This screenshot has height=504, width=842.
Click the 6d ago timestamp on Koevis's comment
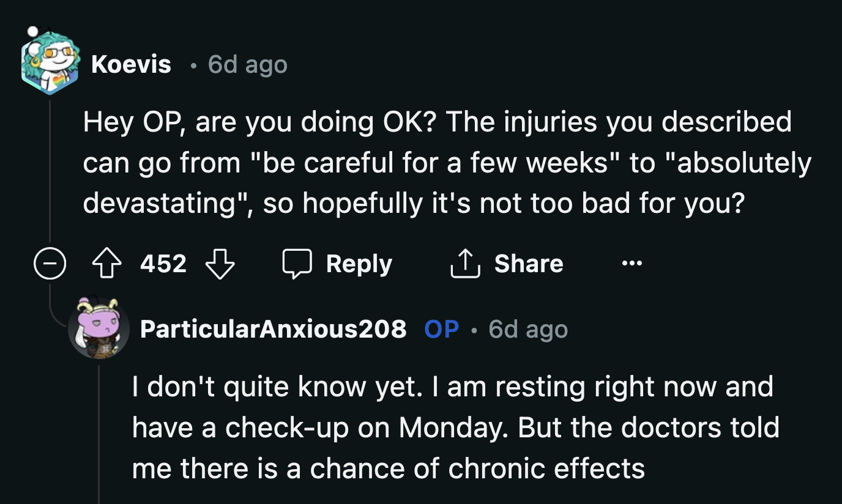[x=247, y=64]
